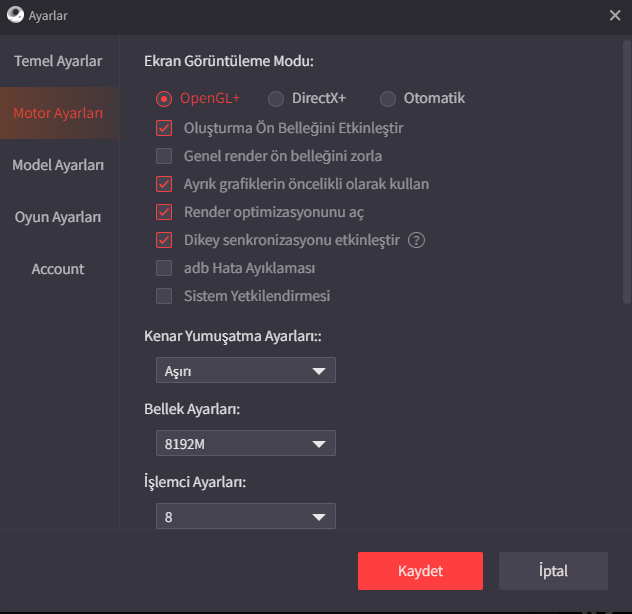Choose the Otomatik display mode
This screenshot has height=614, width=632.
(388, 98)
